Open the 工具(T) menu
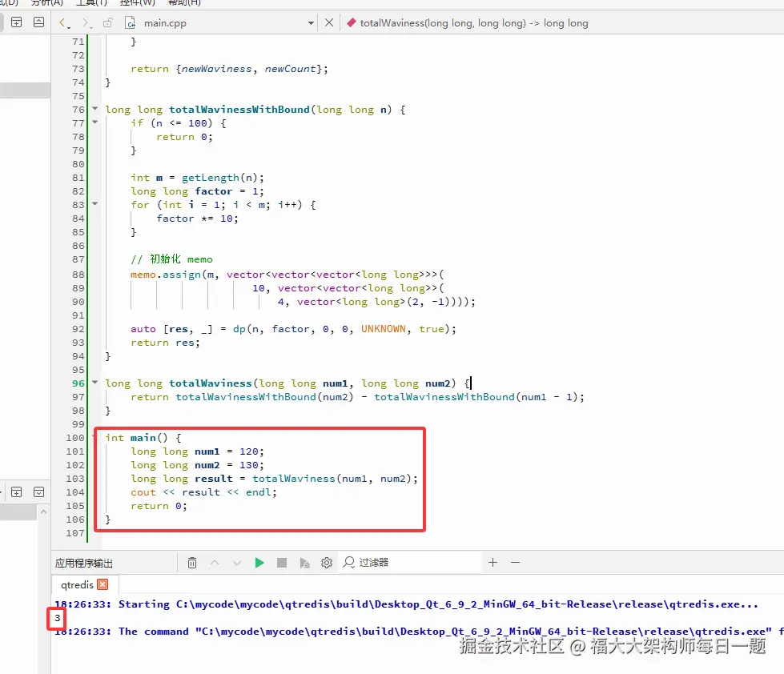This screenshot has width=784, height=674. (x=92, y=2)
